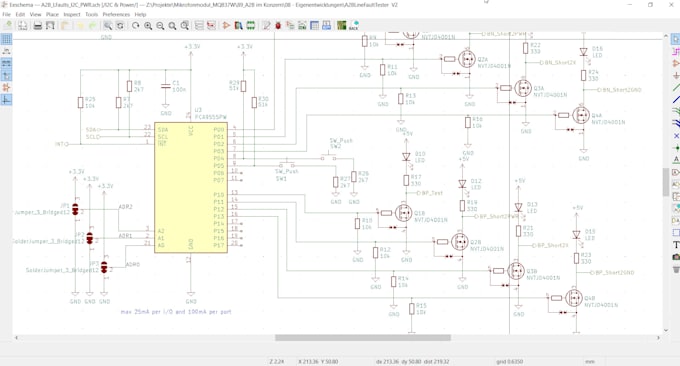
Task: Toggle free-angle wire drawing mode
Action: 6,100
